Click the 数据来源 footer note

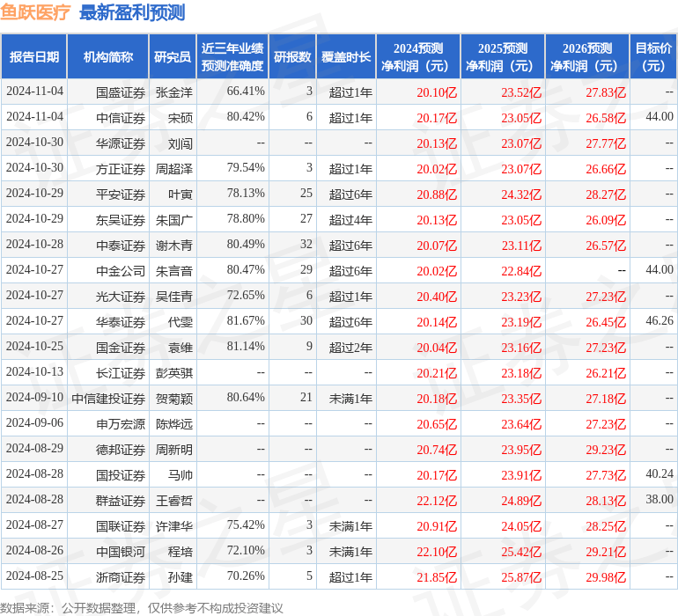click(x=142, y=608)
